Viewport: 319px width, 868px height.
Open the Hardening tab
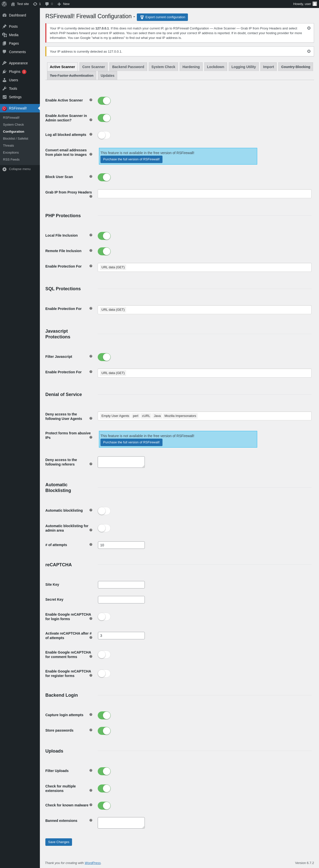[191, 67]
